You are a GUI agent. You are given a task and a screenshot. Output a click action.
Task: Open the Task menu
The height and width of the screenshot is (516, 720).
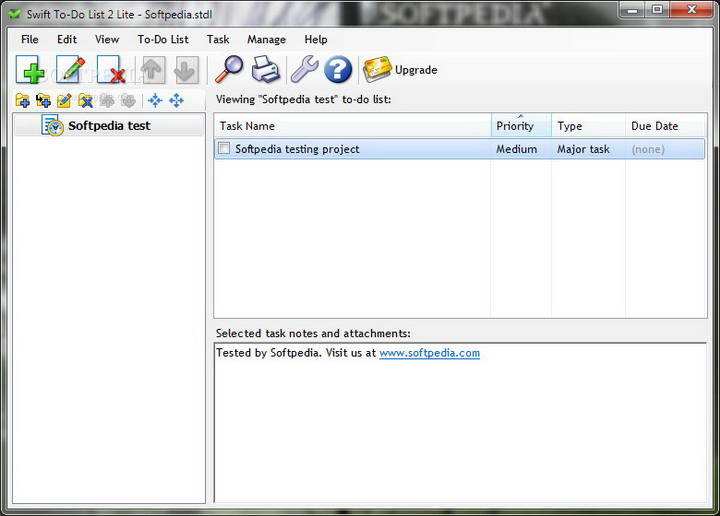[x=218, y=39]
